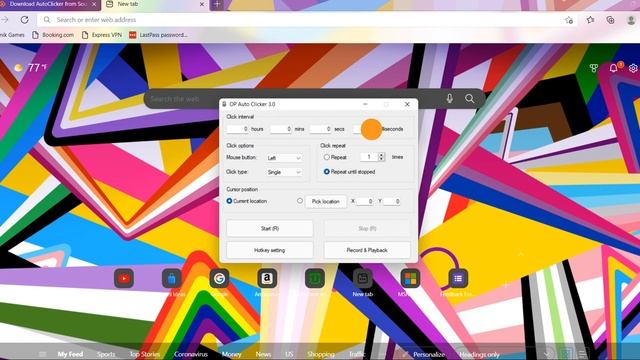The width and height of the screenshot is (640, 360).
Task: Select My Feed in the news bar
Action: (x=70, y=354)
